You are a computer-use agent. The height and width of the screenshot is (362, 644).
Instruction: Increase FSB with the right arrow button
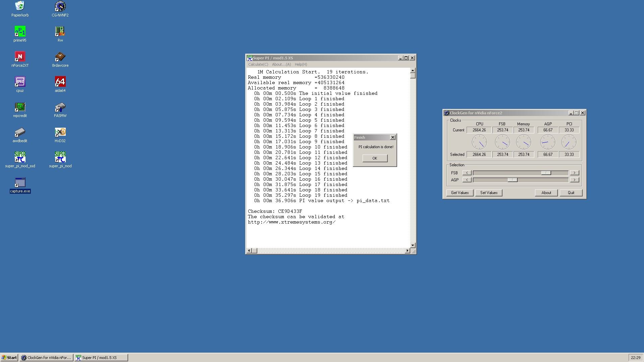575,173
